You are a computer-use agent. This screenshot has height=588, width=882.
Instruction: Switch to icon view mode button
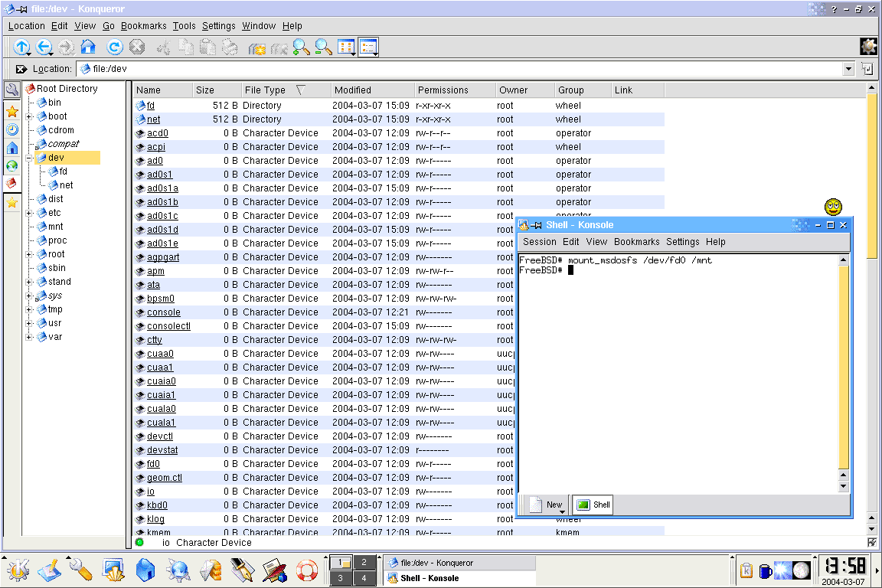[x=346, y=47]
